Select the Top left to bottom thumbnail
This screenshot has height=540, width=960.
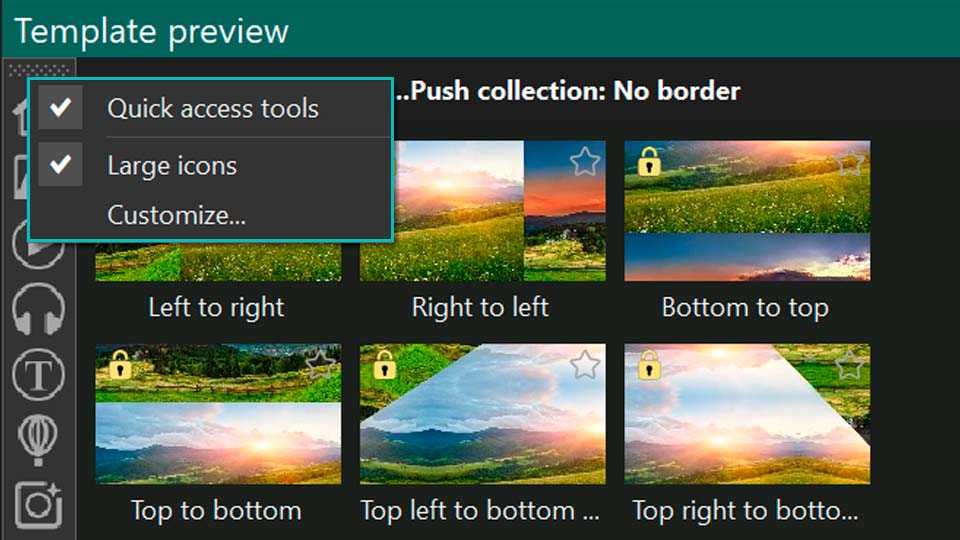(482, 414)
